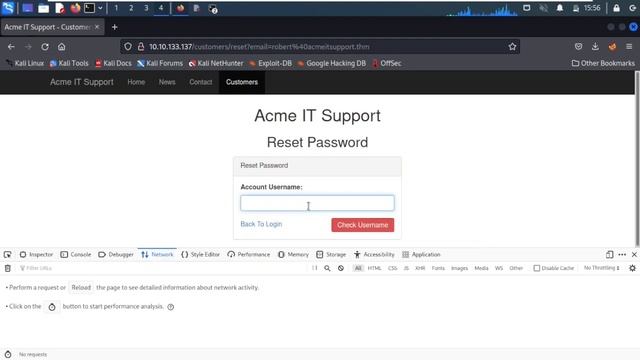Open the OffSec bookmark
Image resolution: width=640 pixels, height=360 pixels.
387,63
